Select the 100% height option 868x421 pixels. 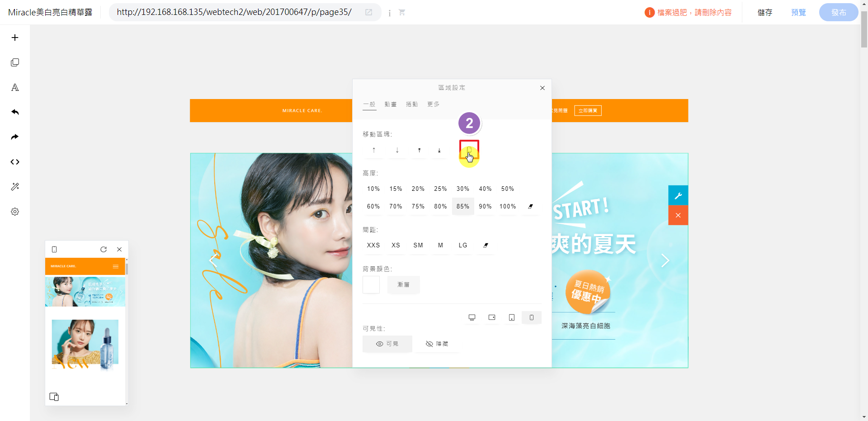(x=507, y=206)
